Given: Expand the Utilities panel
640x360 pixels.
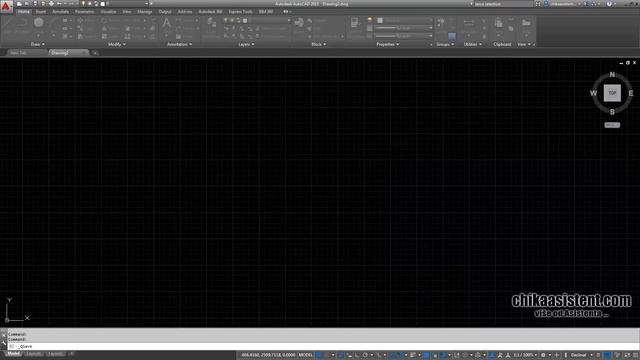Looking at the screenshot, I should coord(473,44).
